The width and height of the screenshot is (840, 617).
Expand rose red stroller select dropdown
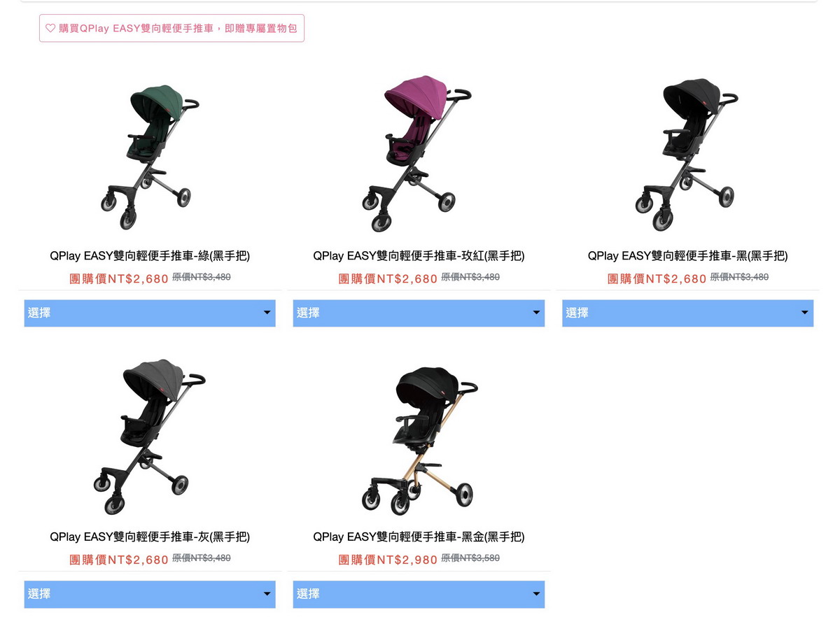[x=419, y=313]
